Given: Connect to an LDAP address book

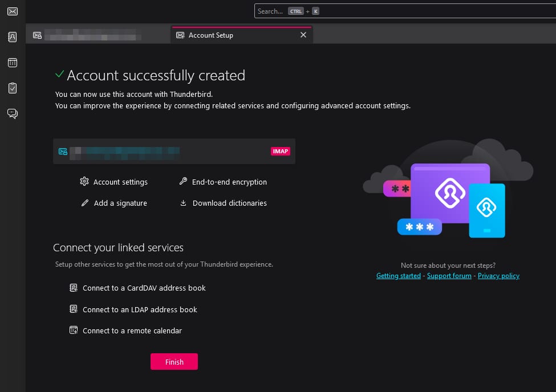Looking at the screenshot, I should pyautogui.click(x=139, y=310).
